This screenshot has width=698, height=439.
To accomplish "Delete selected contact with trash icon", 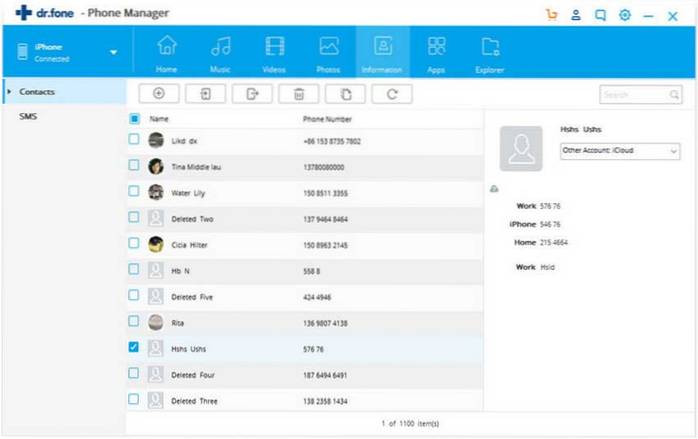I will pyautogui.click(x=298, y=93).
